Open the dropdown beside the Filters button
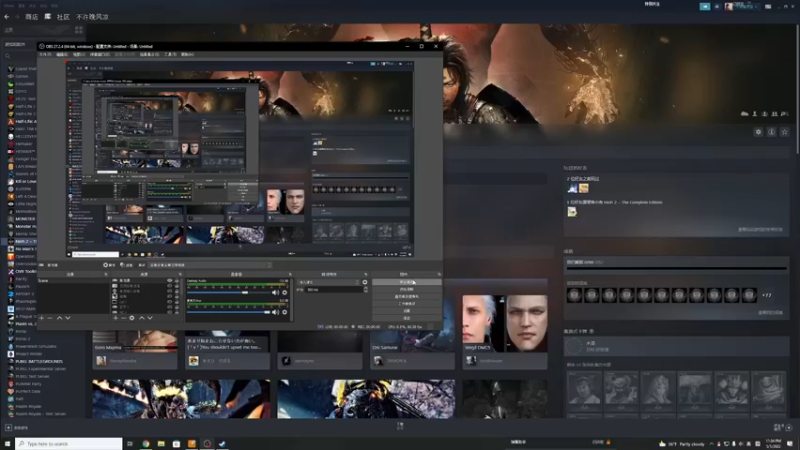 [x=210, y=265]
